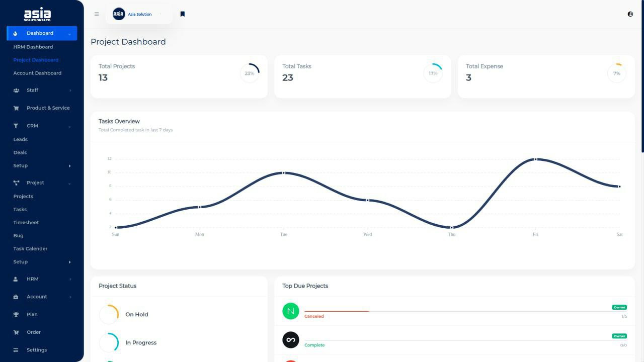Image resolution: width=644 pixels, height=362 pixels.
Task: Click the Account briefcase icon in sidebar
Action: pyautogui.click(x=16, y=297)
